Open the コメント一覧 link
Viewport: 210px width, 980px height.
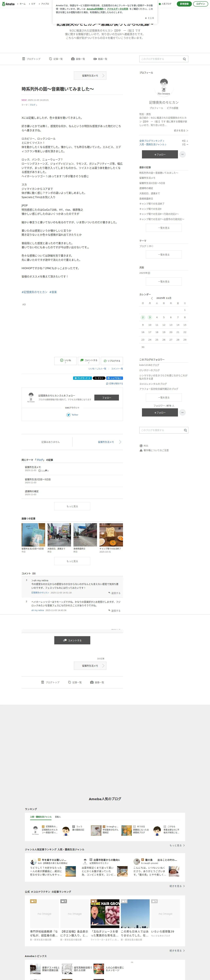click(x=117, y=369)
